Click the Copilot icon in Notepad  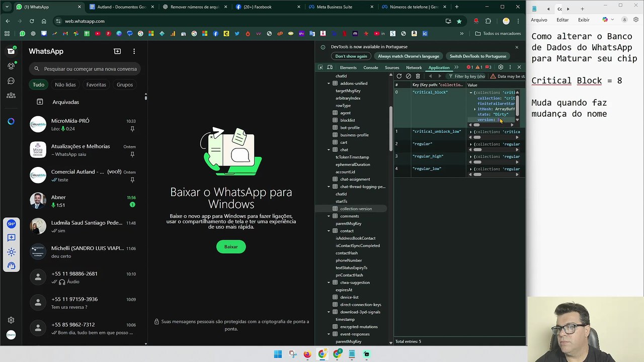click(605, 20)
